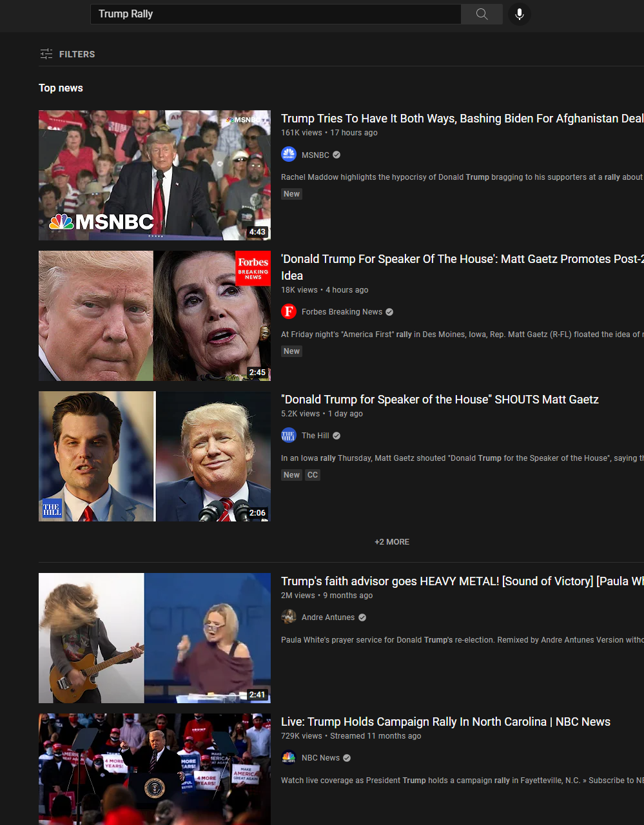Click the Trump Rally search field

[276, 14]
